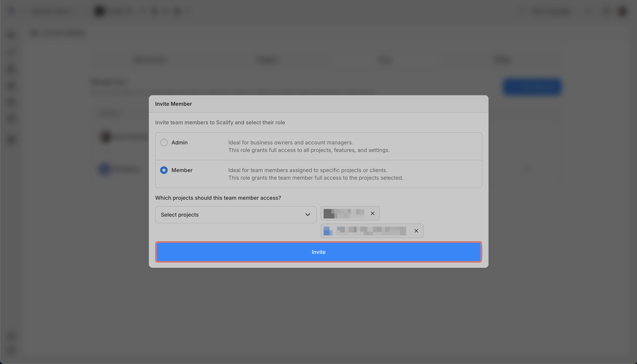Screen dimensions: 637x364
Task: Click dimmed backdrop below the Invite Member dialog
Action: click(x=318, y=312)
